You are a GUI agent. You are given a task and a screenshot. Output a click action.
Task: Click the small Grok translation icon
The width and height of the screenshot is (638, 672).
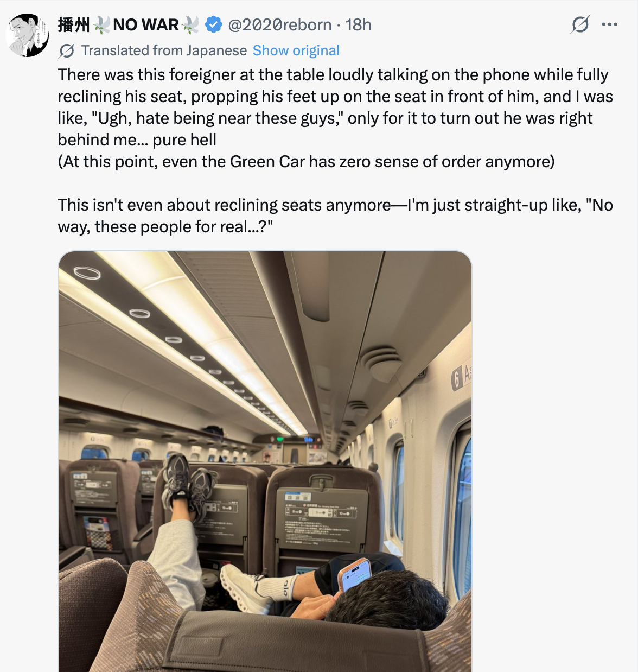[67, 51]
